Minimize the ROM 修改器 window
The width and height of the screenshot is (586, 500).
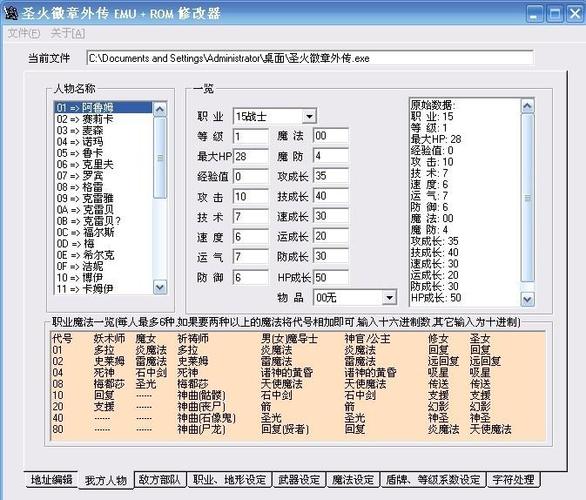pyautogui.click(x=534, y=14)
